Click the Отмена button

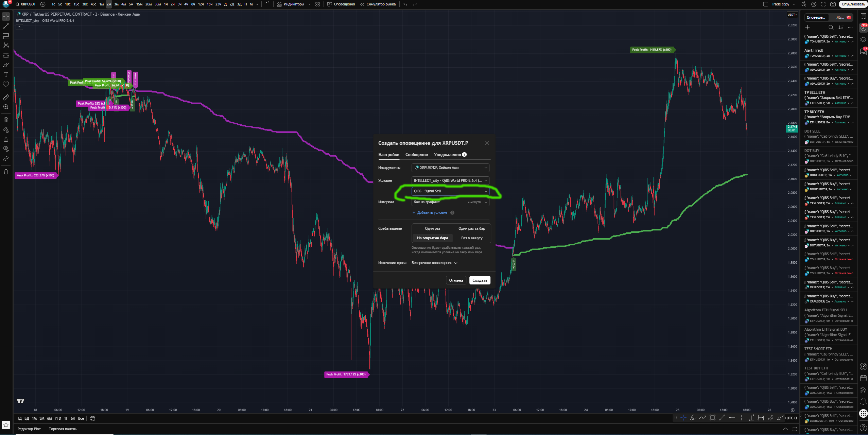coord(456,280)
